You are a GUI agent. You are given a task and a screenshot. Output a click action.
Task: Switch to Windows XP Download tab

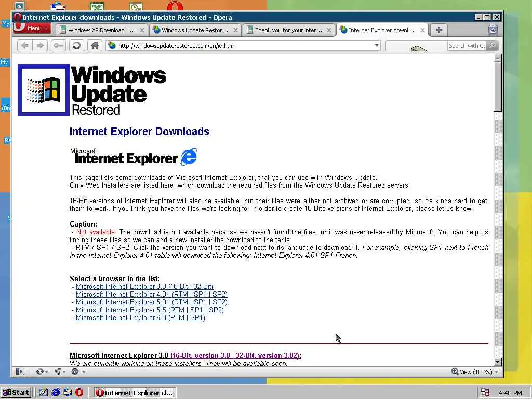click(x=102, y=30)
